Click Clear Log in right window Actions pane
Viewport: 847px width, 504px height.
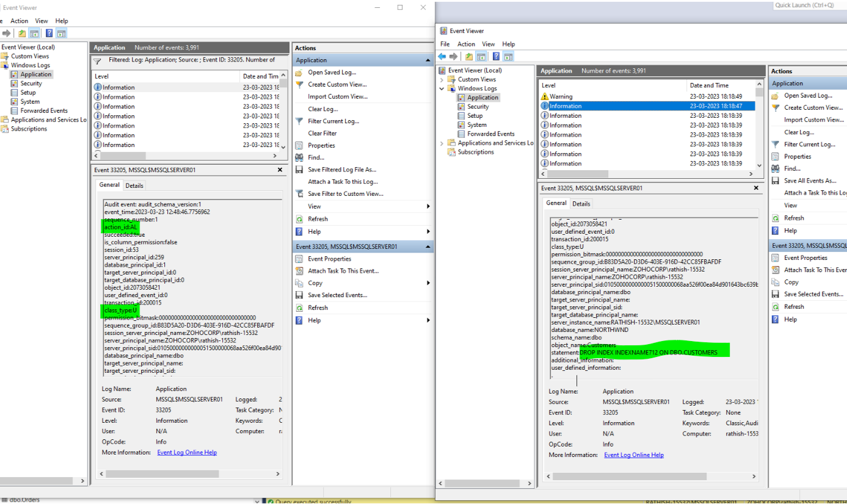coord(799,132)
